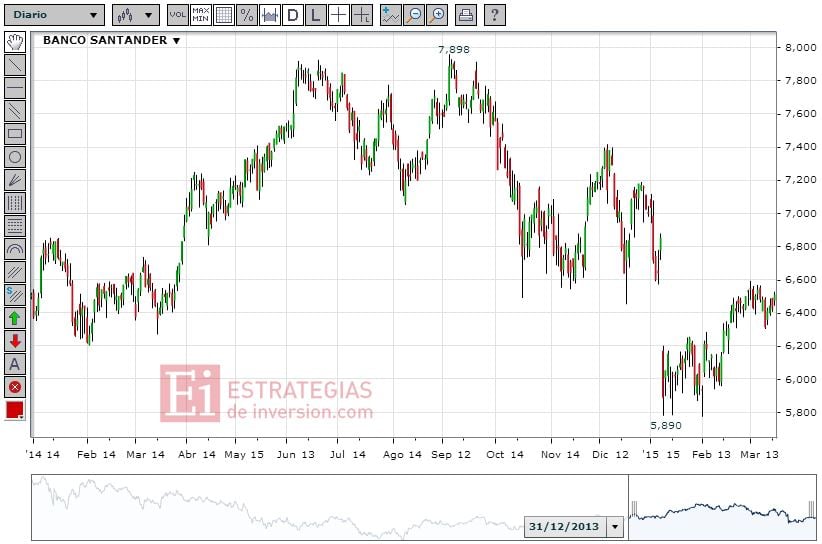Click the Nov 14 date axis label
Viewport: 822px width, 544px height.
point(560,454)
